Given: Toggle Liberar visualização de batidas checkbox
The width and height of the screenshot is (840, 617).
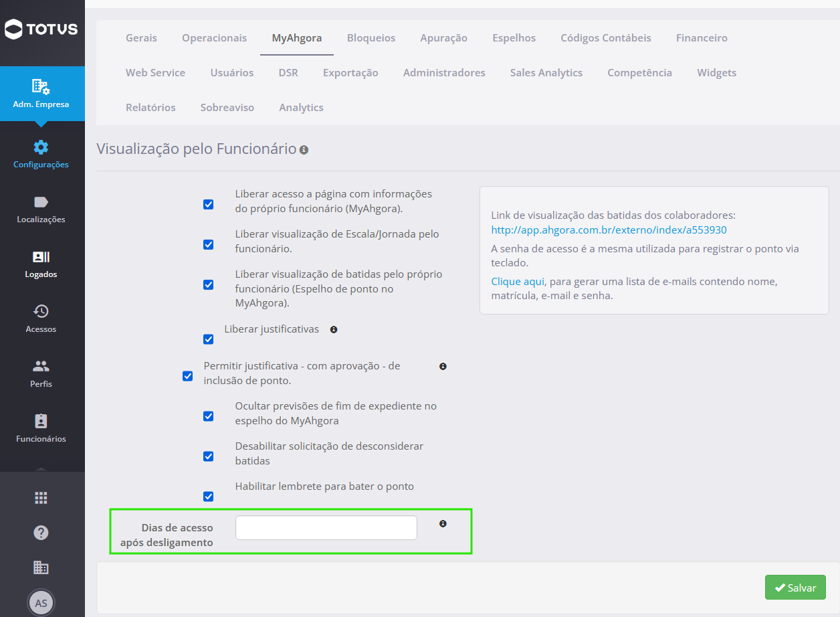Looking at the screenshot, I should point(208,285).
